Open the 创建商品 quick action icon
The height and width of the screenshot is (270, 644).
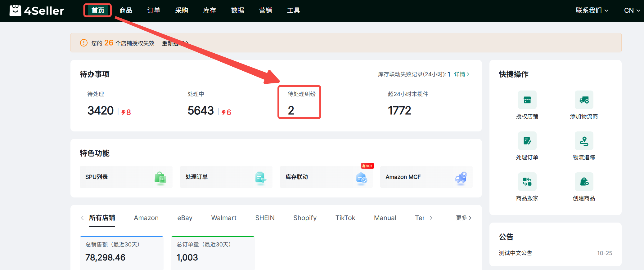click(x=584, y=182)
